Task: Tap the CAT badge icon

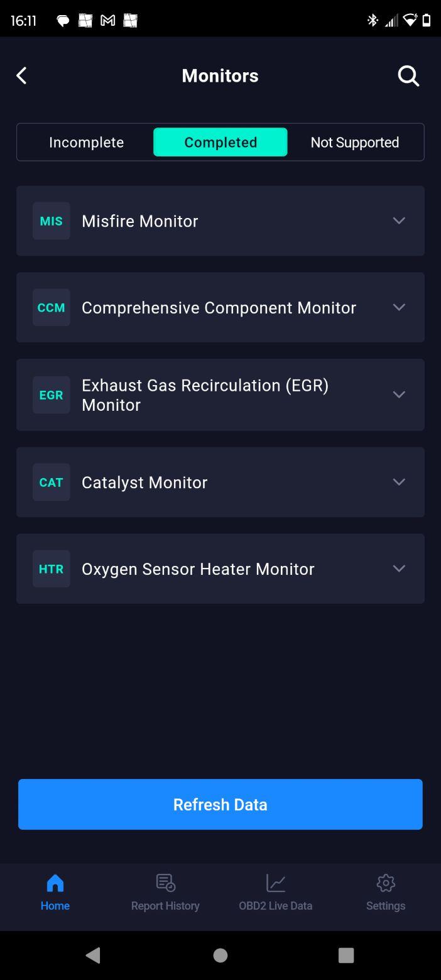Action: tap(51, 482)
